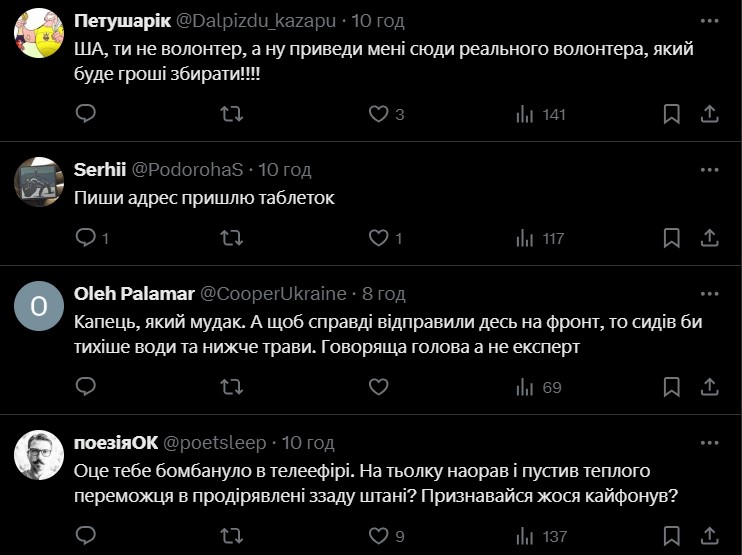Image resolution: width=742 pixels, height=555 pixels.
Task: Click Oleh Palamar's round avatar
Action: 39,308
